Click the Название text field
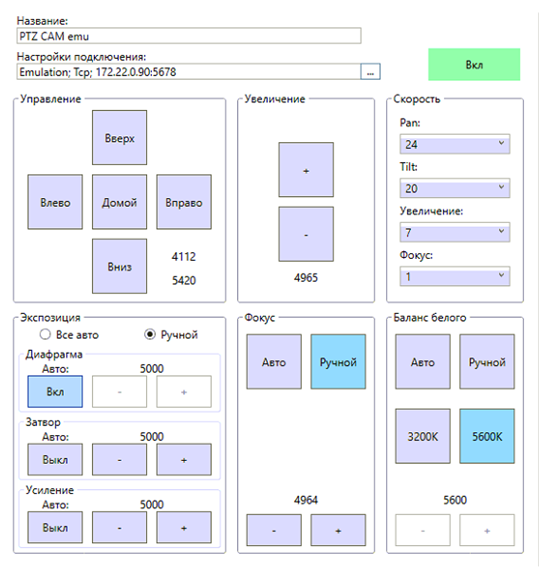 (x=189, y=36)
